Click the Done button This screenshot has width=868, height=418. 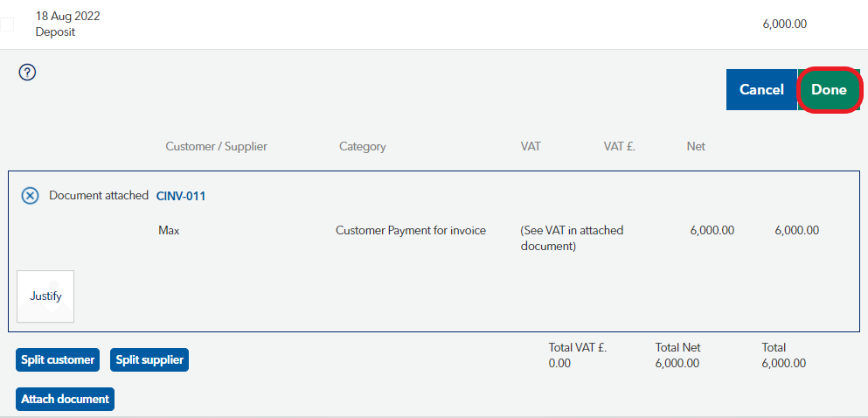[x=830, y=90]
